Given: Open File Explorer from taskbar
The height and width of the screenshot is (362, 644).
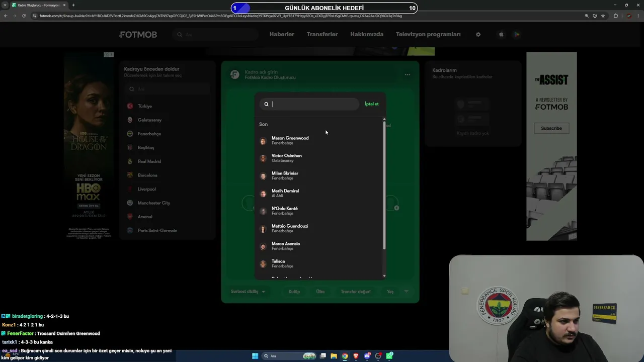Looking at the screenshot, I should (334, 356).
